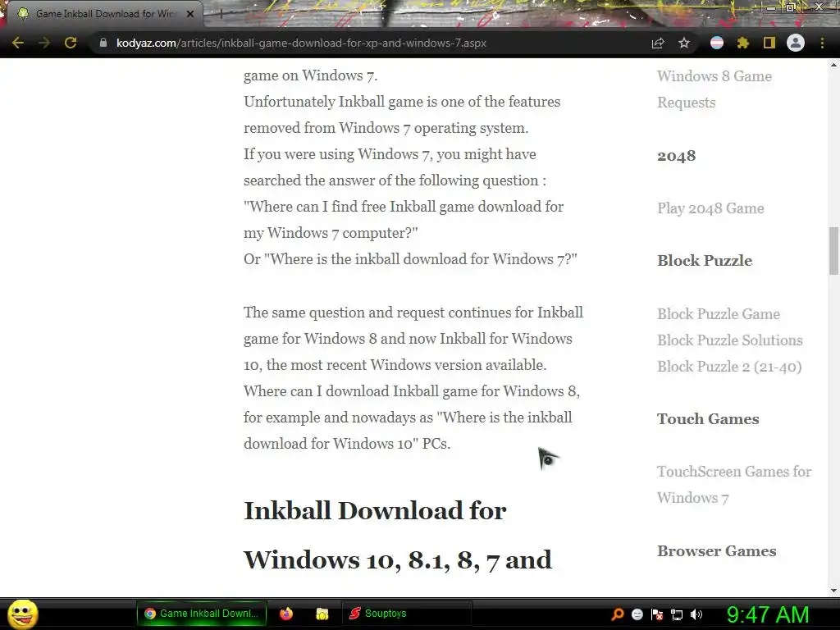This screenshot has width=840, height=630.
Task: Click paragraph 'The same question and request'
Action: coord(413,377)
